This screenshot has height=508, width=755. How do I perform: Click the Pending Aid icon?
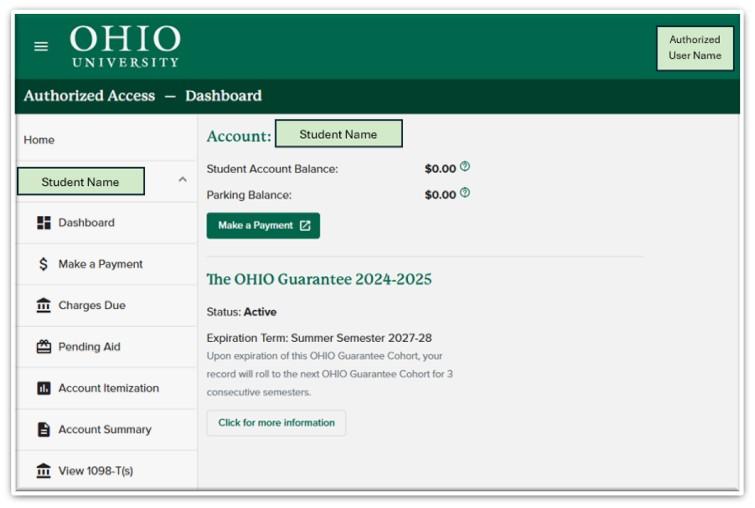coord(43,347)
